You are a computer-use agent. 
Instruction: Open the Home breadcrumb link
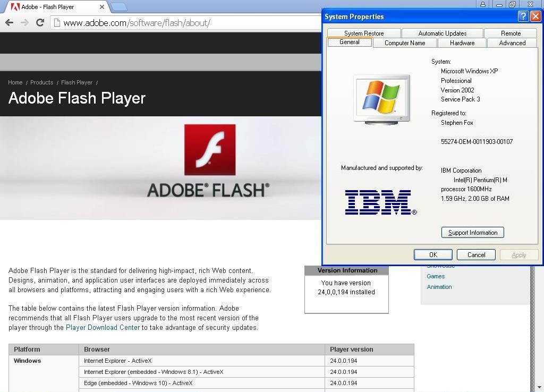tap(15, 82)
